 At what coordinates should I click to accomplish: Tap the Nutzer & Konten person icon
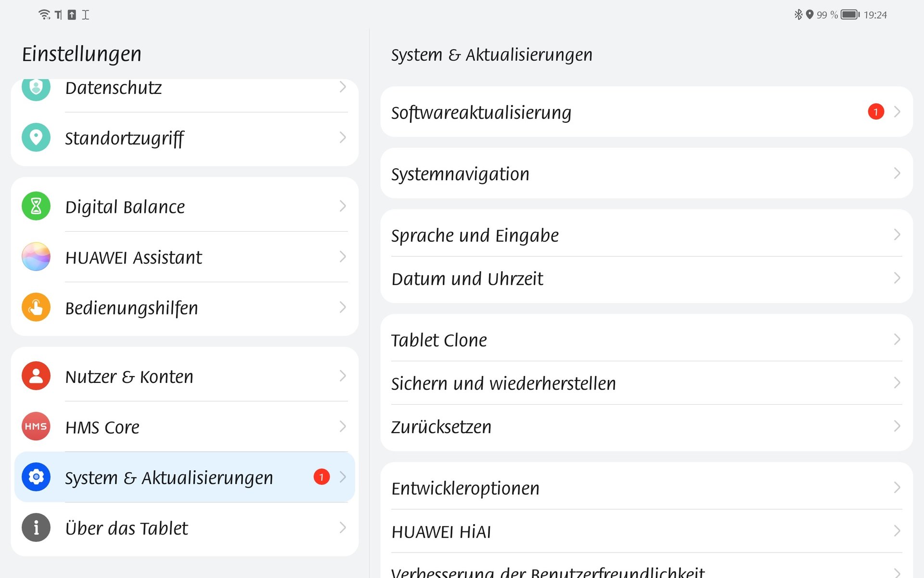point(36,376)
